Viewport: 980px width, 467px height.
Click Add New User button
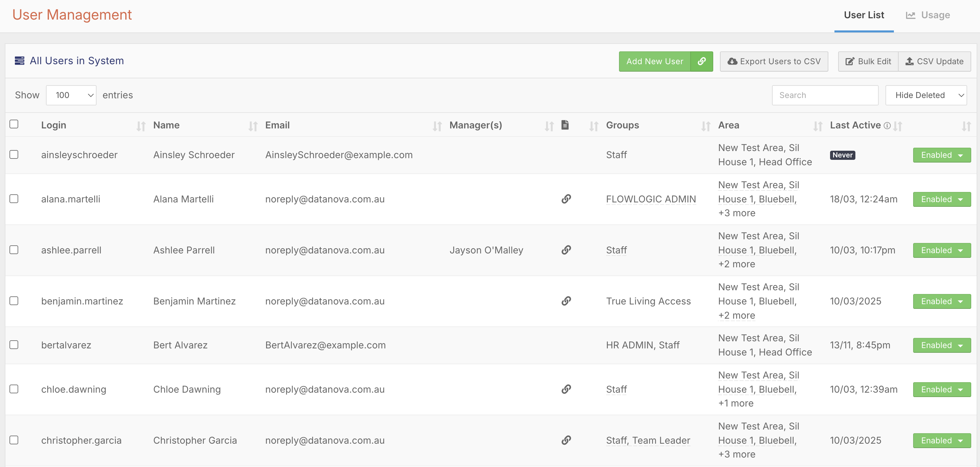pyautogui.click(x=655, y=61)
